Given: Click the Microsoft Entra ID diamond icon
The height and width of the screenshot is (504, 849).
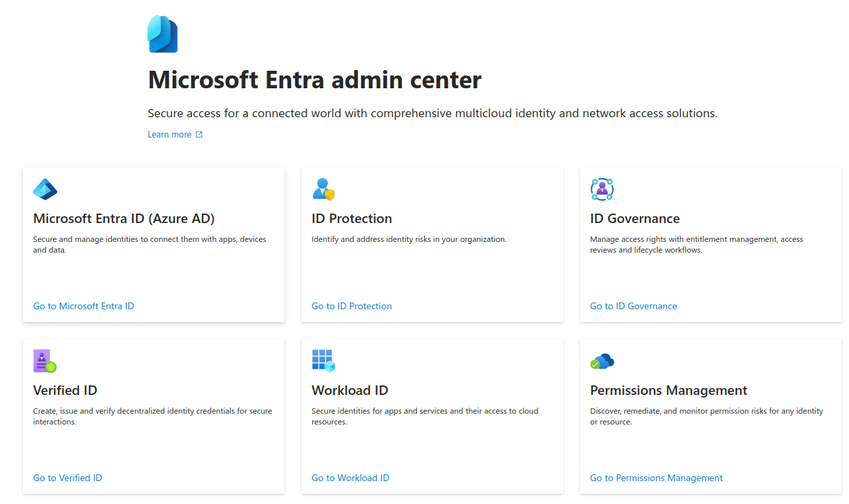Looking at the screenshot, I should click(45, 189).
